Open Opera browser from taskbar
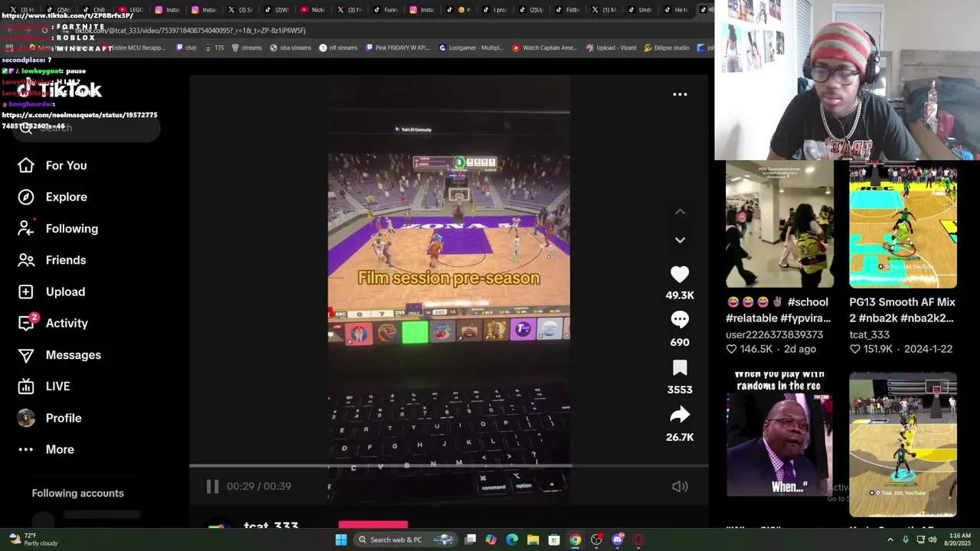Image resolution: width=980 pixels, height=551 pixels. (x=639, y=540)
